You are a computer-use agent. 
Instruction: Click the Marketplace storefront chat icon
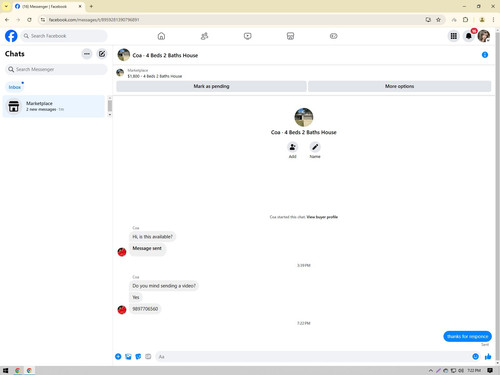tap(14, 106)
